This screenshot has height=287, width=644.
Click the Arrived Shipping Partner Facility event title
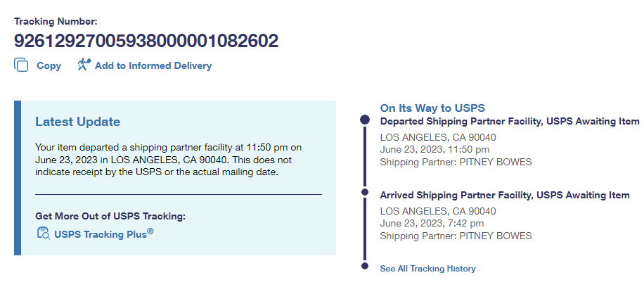click(504, 195)
